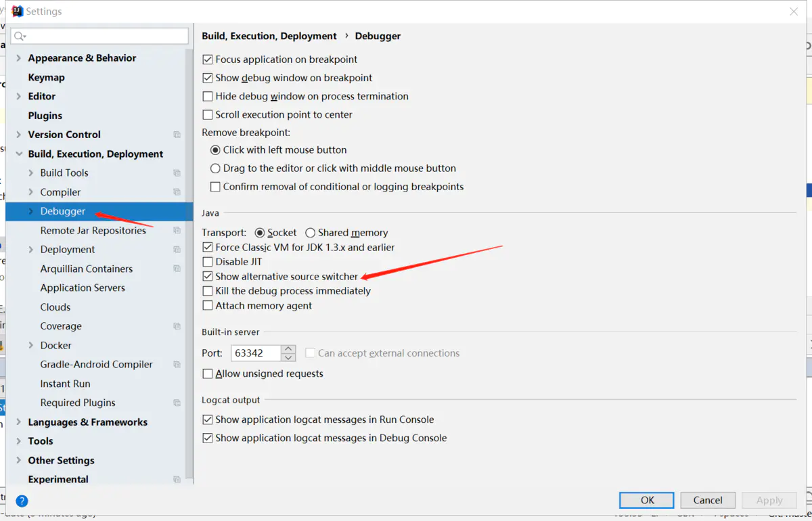Expand the Editor settings node
Screen dimensions: 812x521
19,97
